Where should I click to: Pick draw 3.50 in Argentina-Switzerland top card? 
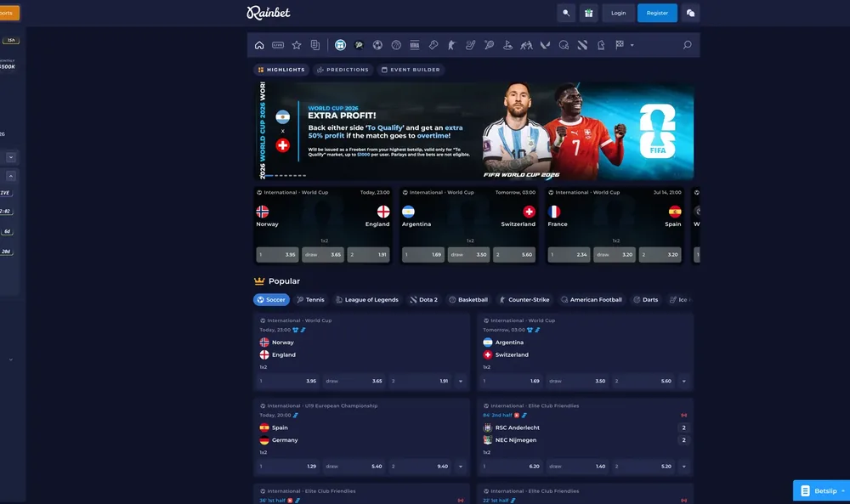468,255
